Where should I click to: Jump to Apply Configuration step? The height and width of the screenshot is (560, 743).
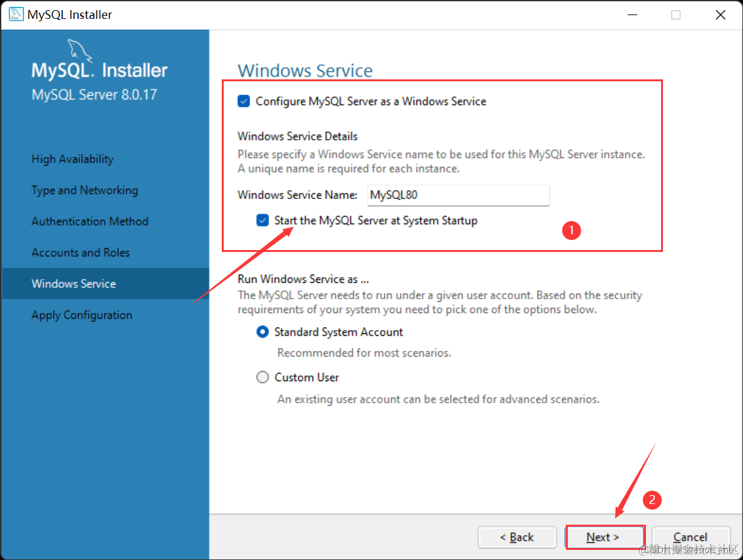[x=82, y=315]
